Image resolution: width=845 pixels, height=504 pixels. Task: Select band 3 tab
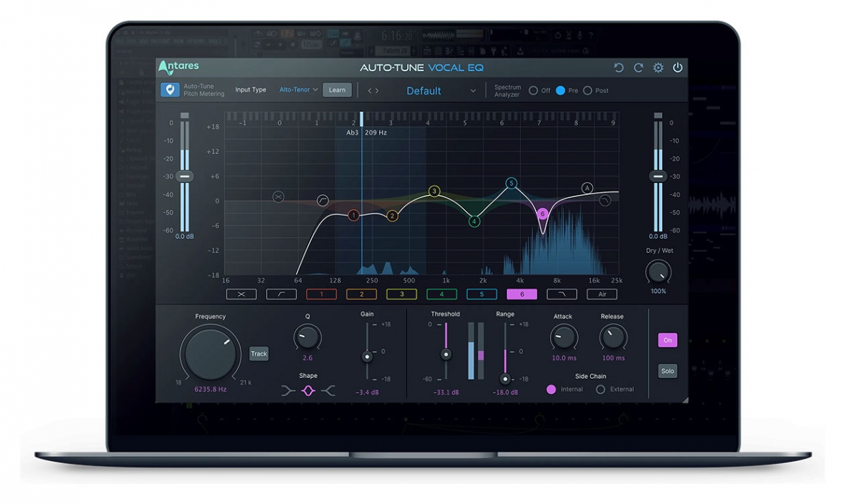(401, 294)
